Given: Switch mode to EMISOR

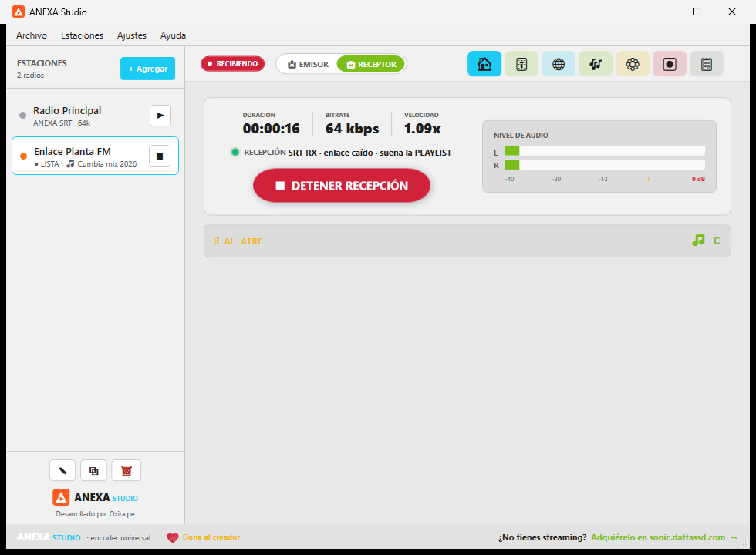Looking at the screenshot, I should [x=308, y=64].
